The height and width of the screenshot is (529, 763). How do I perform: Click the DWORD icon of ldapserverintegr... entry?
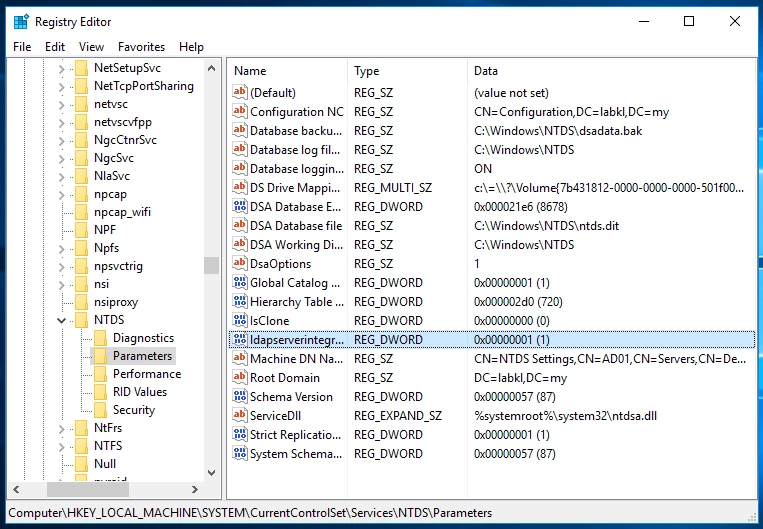pos(240,339)
